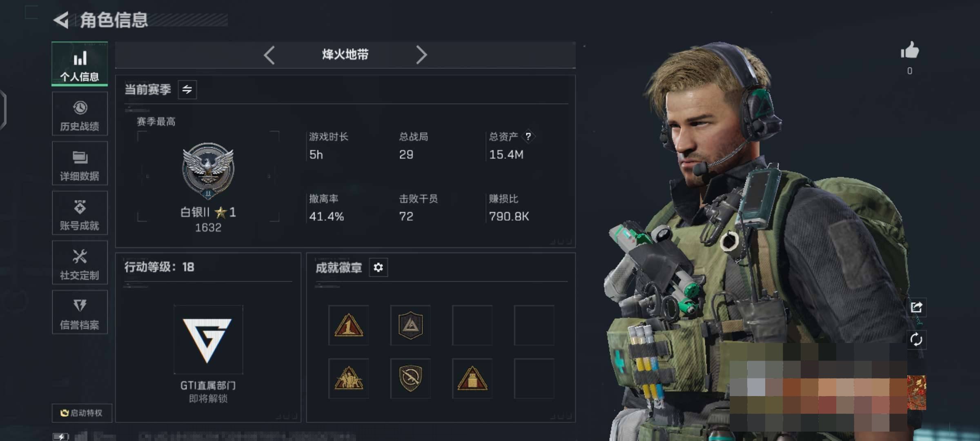The height and width of the screenshot is (441, 980).
Task: Open the 历史战绩 tab
Action: (80, 114)
